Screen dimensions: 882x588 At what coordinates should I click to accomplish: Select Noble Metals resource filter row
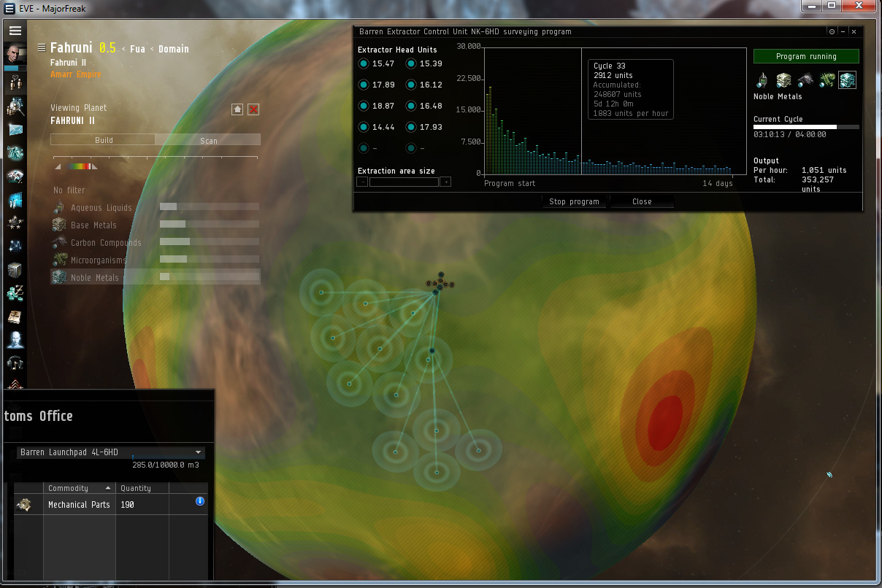155,277
